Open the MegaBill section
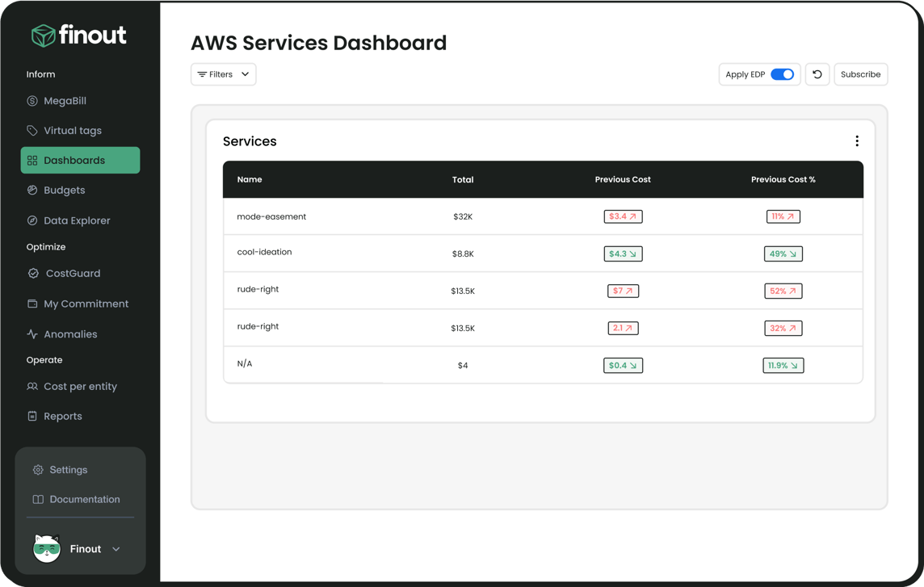The image size is (924, 587). tap(65, 100)
